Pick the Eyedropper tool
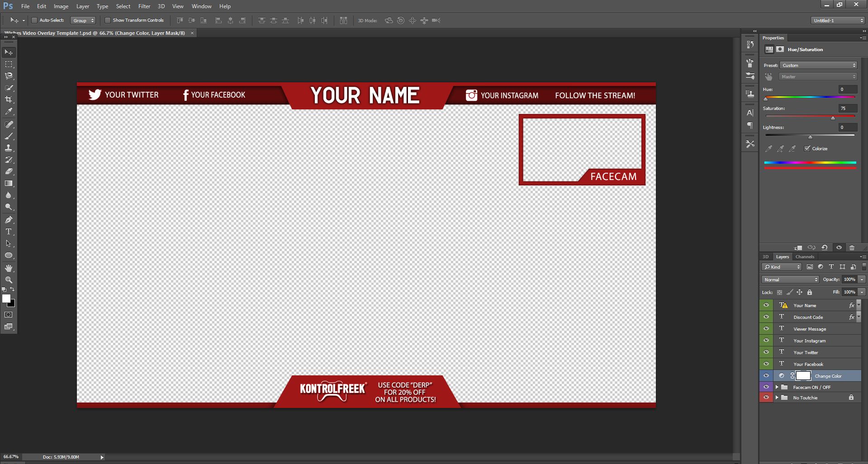The image size is (868, 464). [x=9, y=111]
